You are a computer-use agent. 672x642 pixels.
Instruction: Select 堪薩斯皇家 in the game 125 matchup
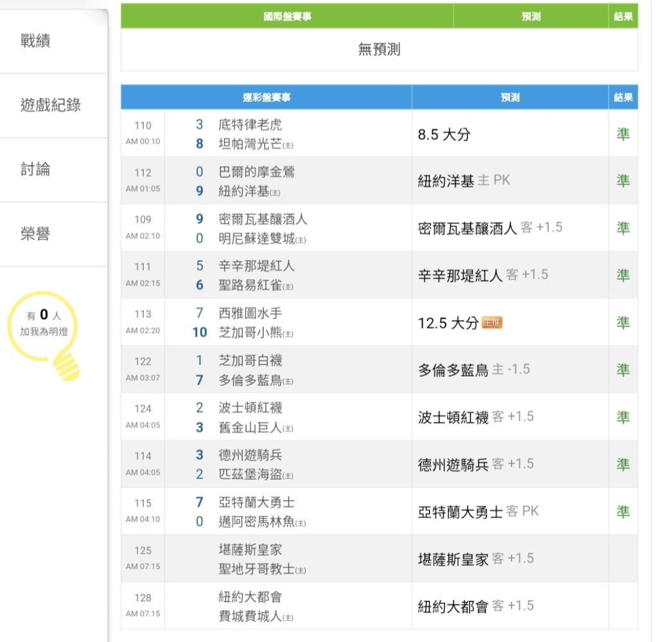click(x=250, y=550)
